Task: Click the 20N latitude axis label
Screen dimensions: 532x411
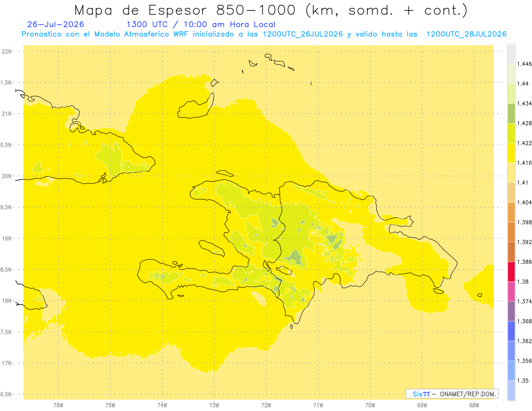Action: point(7,176)
